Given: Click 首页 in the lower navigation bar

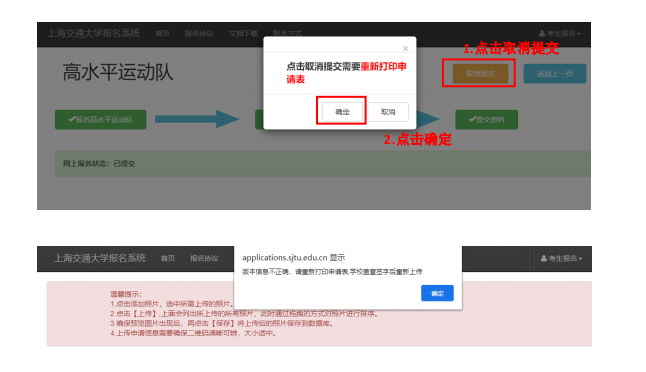Looking at the screenshot, I should click(x=168, y=258).
